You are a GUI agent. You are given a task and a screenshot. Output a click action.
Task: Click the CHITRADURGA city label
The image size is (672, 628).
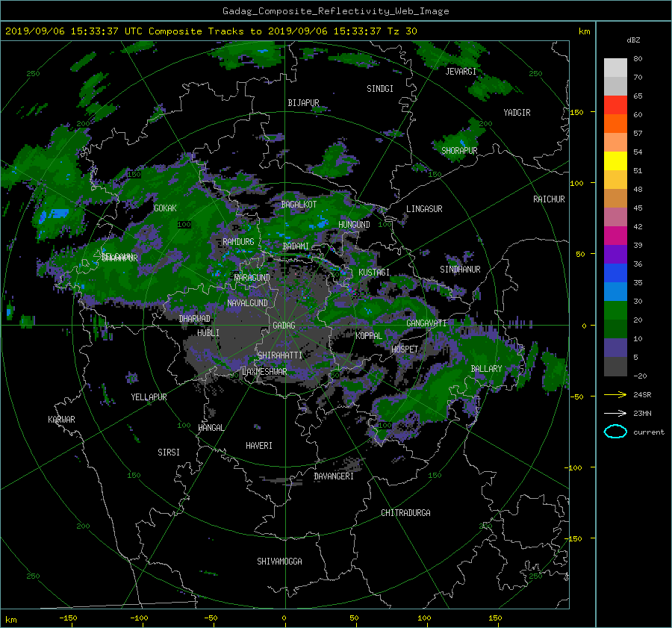coord(405,513)
